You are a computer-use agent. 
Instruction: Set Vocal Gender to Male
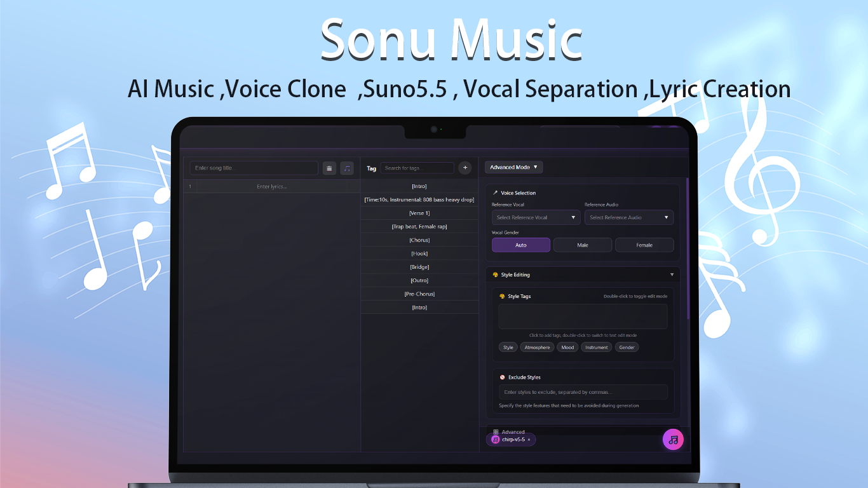coord(583,245)
